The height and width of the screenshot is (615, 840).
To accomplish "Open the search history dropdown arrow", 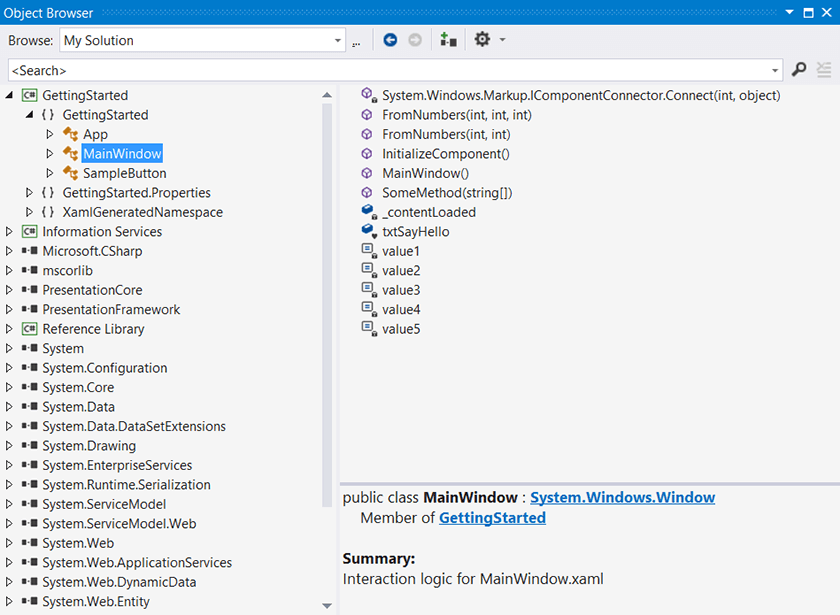I will click(x=775, y=70).
